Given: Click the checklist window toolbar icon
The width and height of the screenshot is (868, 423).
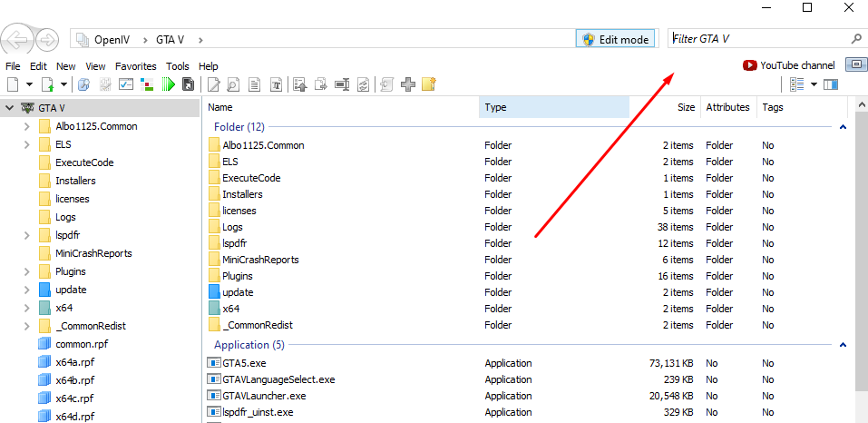Looking at the screenshot, I should 126,84.
